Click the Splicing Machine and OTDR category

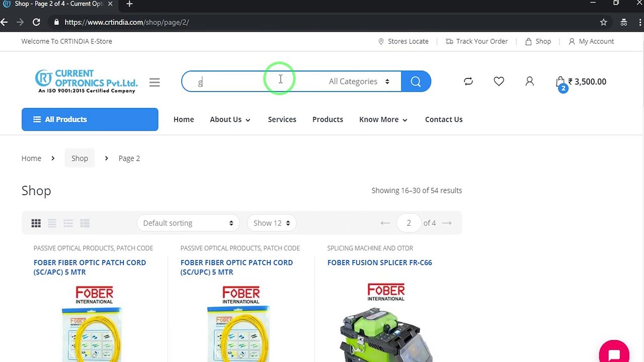tap(370, 248)
